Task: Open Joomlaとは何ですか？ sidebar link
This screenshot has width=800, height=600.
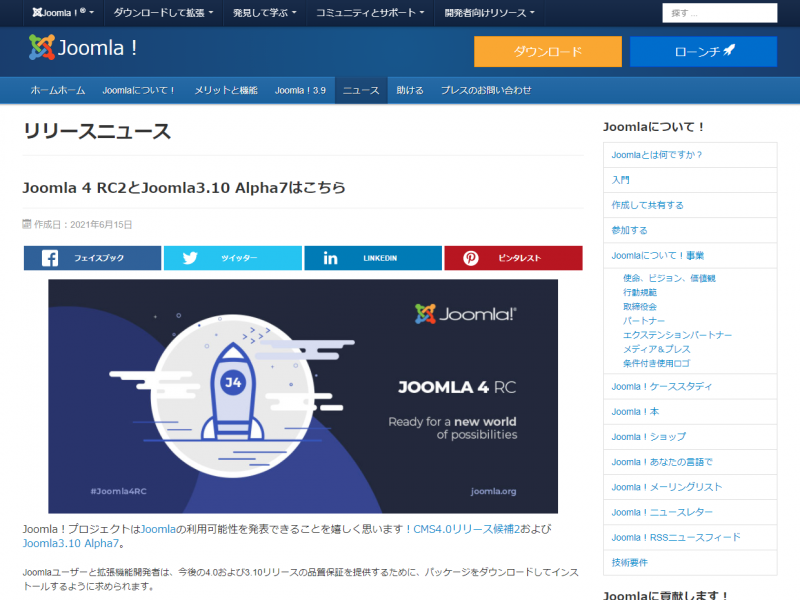Action: 657,155
